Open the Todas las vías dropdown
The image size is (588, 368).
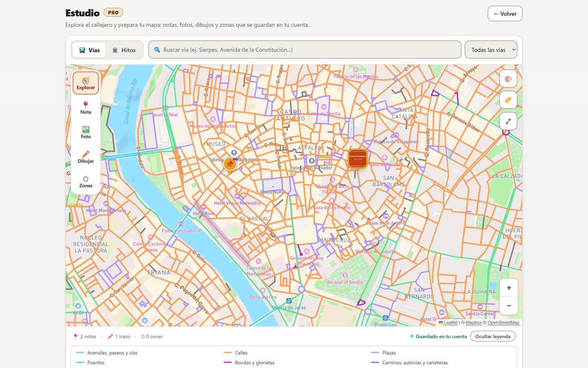pyautogui.click(x=491, y=50)
